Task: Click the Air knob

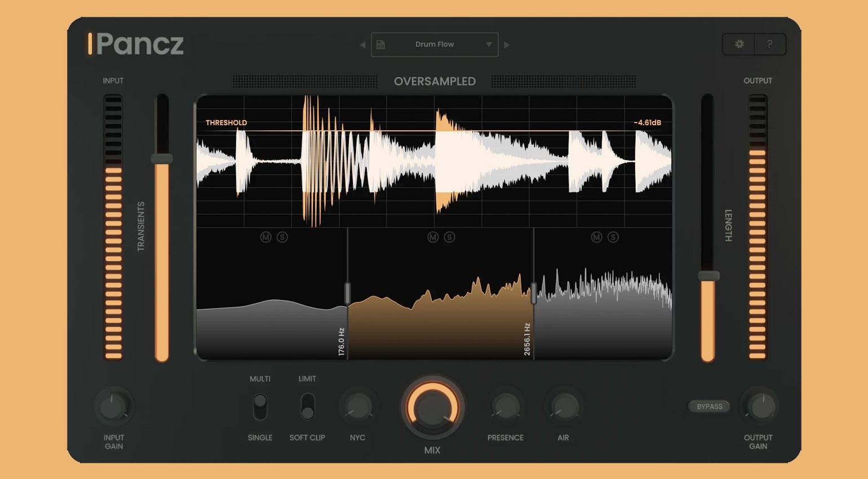Action: tap(564, 406)
